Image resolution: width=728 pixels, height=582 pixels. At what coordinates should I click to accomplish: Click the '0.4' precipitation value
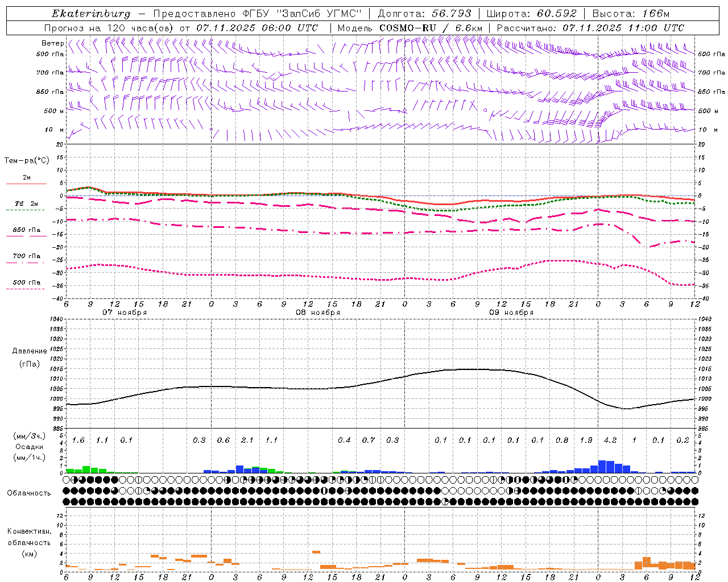(344, 440)
